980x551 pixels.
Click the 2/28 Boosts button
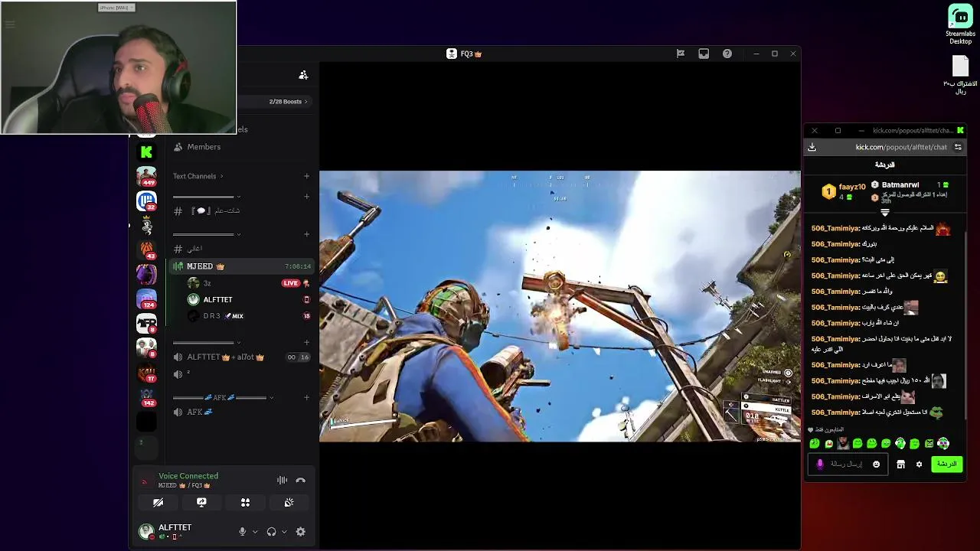tap(288, 102)
